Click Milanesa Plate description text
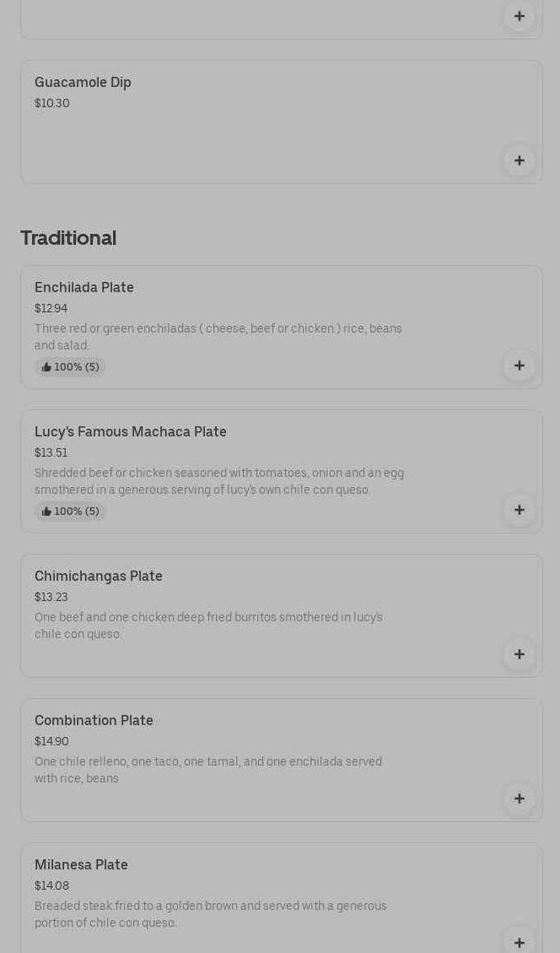 (211, 914)
